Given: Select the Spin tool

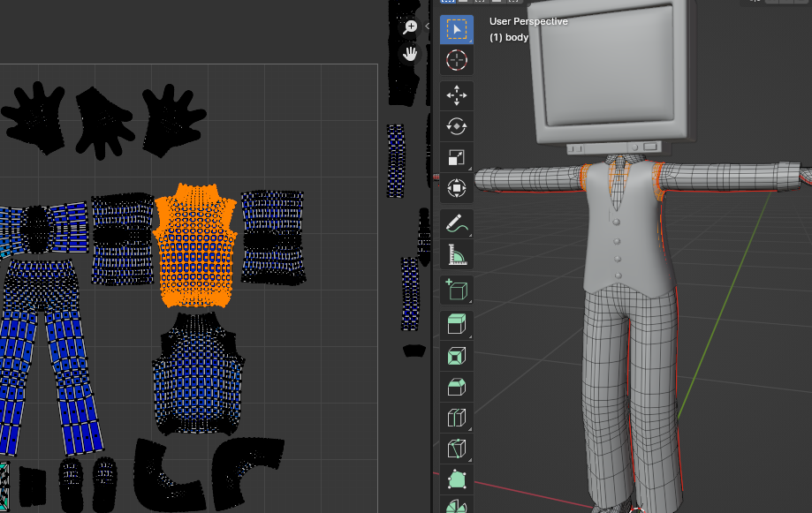Looking at the screenshot, I should (x=456, y=506).
